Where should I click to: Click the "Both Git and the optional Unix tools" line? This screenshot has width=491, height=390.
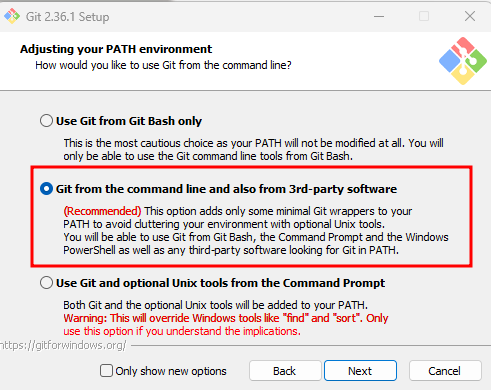[x=215, y=305]
